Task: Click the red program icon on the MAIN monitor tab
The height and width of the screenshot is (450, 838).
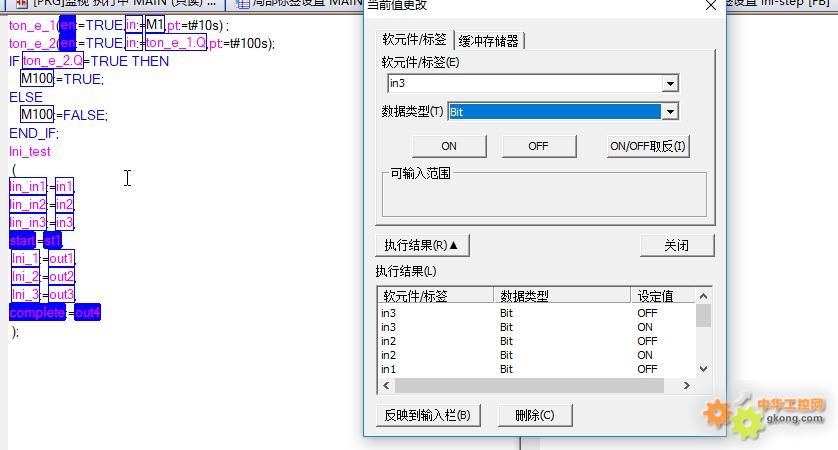Action: pyautogui.click(x=20, y=3)
